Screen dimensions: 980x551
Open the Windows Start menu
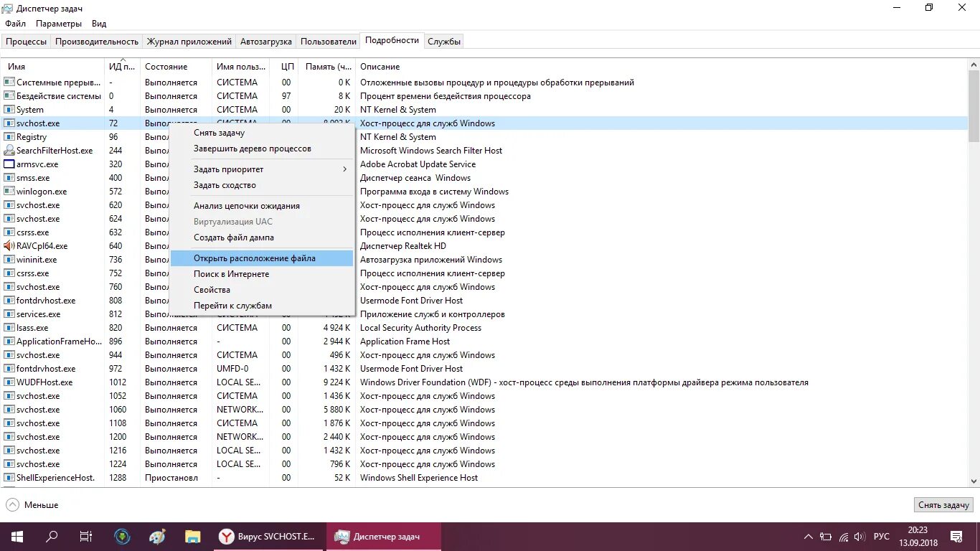(x=17, y=537)
